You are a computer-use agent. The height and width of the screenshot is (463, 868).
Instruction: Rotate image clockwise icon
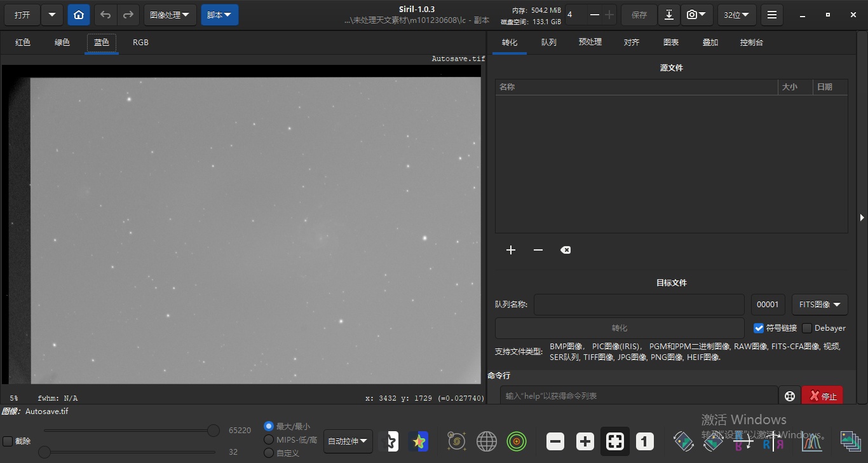(713, 441)
